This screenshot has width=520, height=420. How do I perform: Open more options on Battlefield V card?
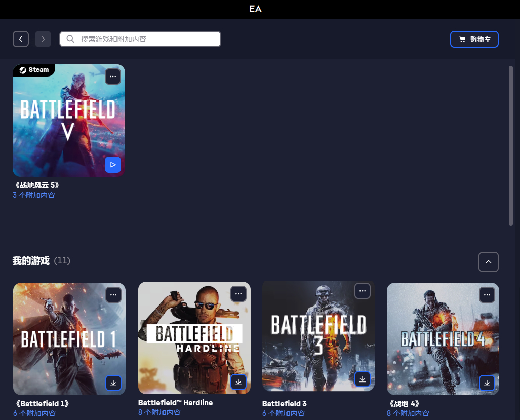click(x=113, y=77)
